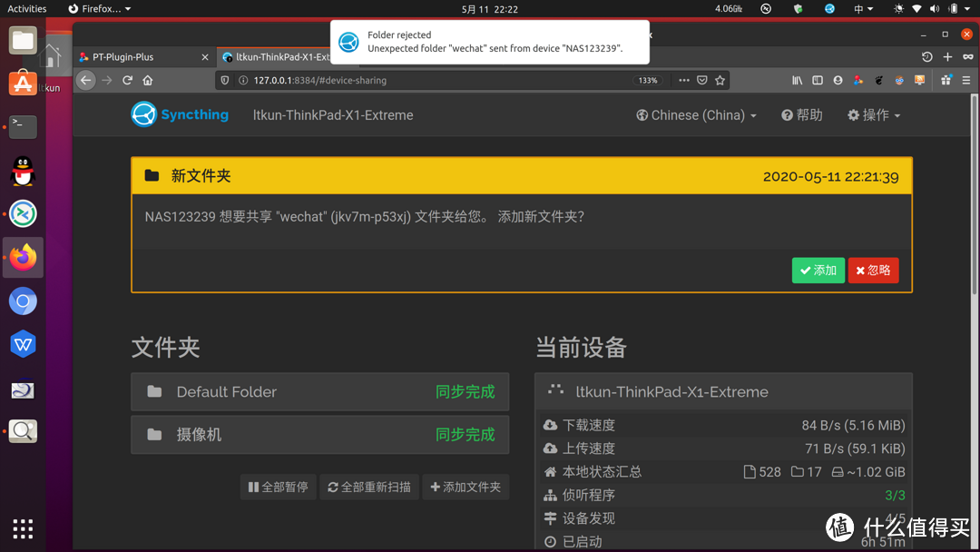Open page actions three-dot menu
The width and height of the screenshot is (980, 552).
click(x=684, y=80)
